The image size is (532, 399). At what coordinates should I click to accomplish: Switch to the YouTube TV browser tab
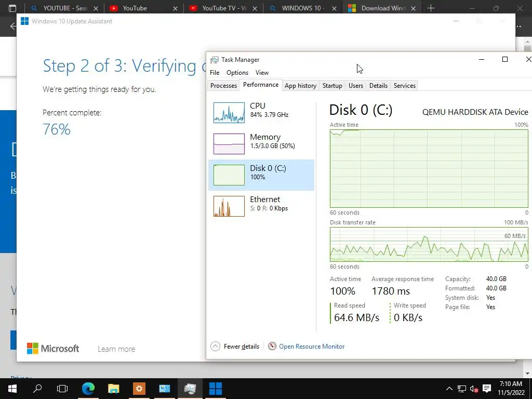pos(223,8)
